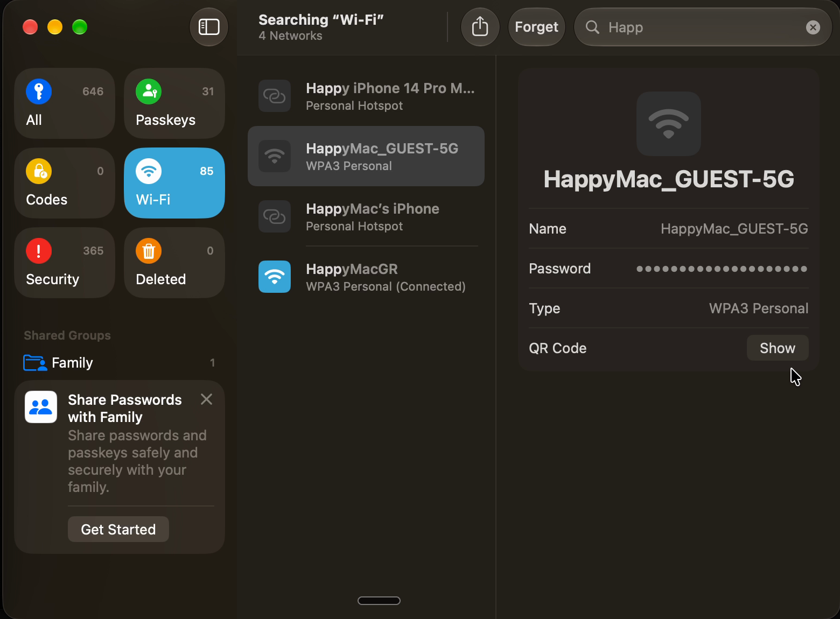Select the connected HappyMacGR network

pyautogui.click(x=366, y=277)
